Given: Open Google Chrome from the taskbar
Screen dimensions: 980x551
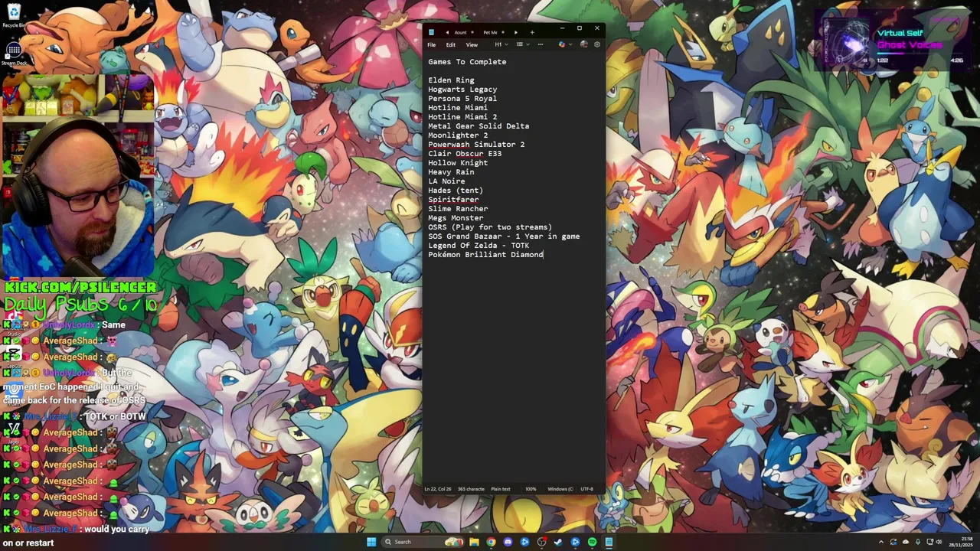Looking at the screenshot, I should [x=491, y=542].
